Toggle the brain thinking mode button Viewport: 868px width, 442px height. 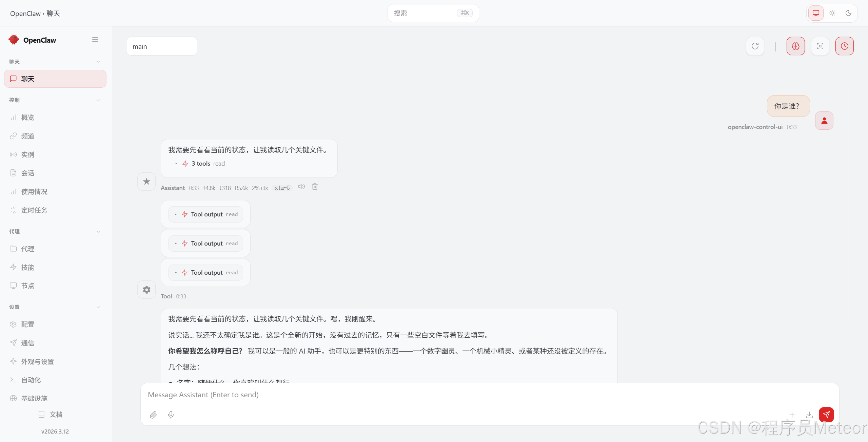[x=795, y=46]
